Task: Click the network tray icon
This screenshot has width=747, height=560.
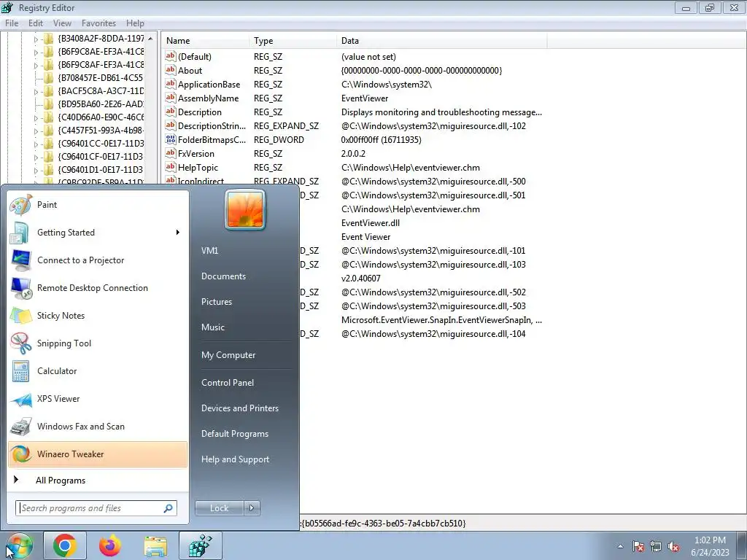Action: coord(656,546)
